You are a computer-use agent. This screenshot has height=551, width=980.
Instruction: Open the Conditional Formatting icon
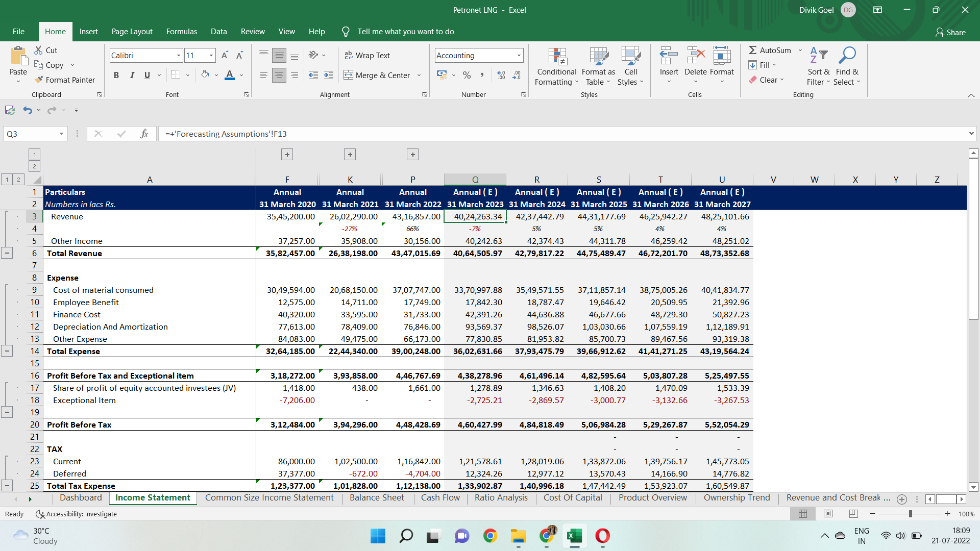(x=557, y=57)
